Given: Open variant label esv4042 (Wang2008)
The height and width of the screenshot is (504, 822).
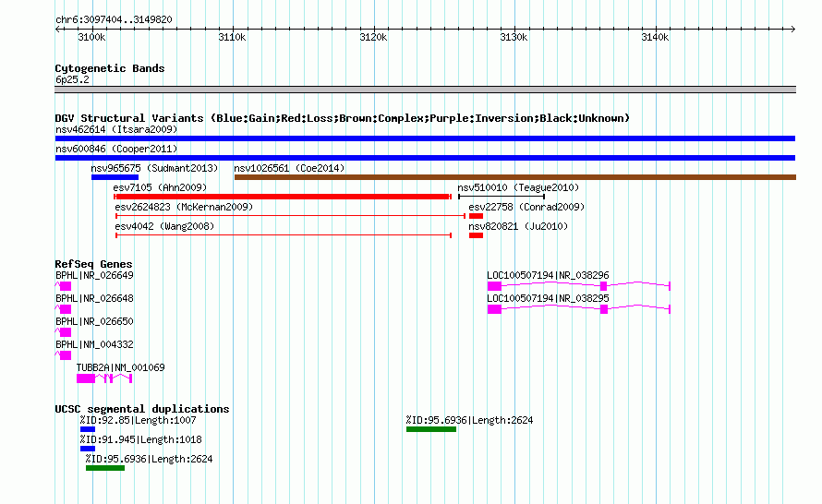Looking at the screenshot, I should [x=164, y=226].
